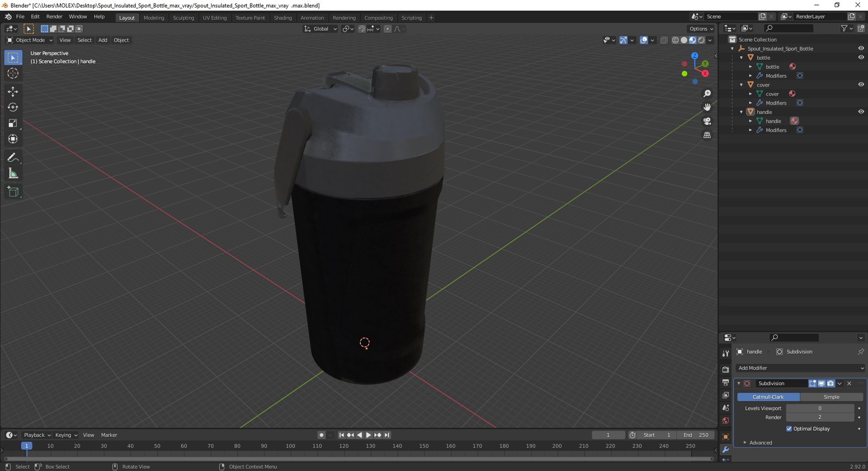Click the outliner filter funnel icon

[844, 29]
